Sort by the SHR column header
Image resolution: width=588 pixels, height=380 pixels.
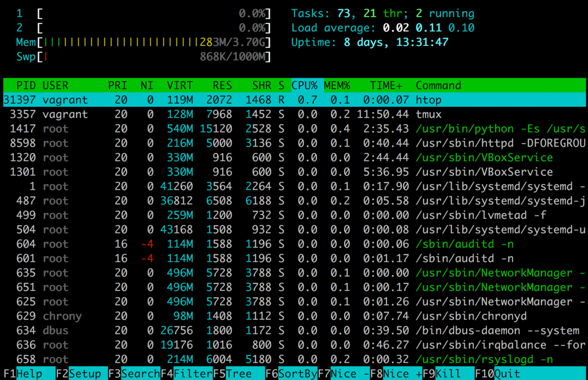(x=262, y=86)
